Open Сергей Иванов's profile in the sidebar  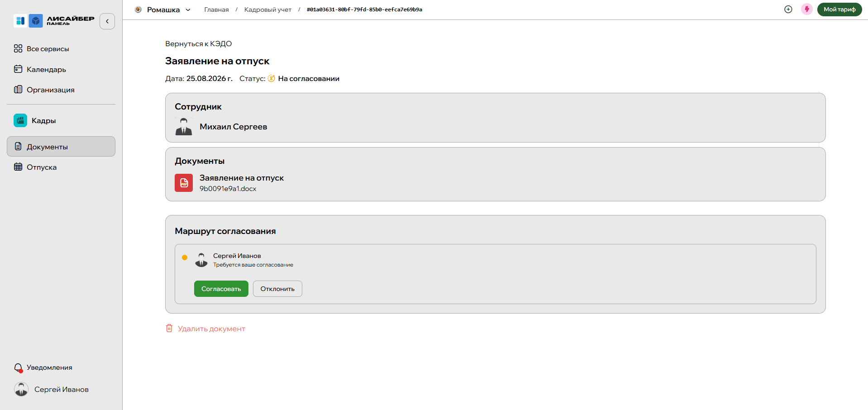tap(52, 389)
